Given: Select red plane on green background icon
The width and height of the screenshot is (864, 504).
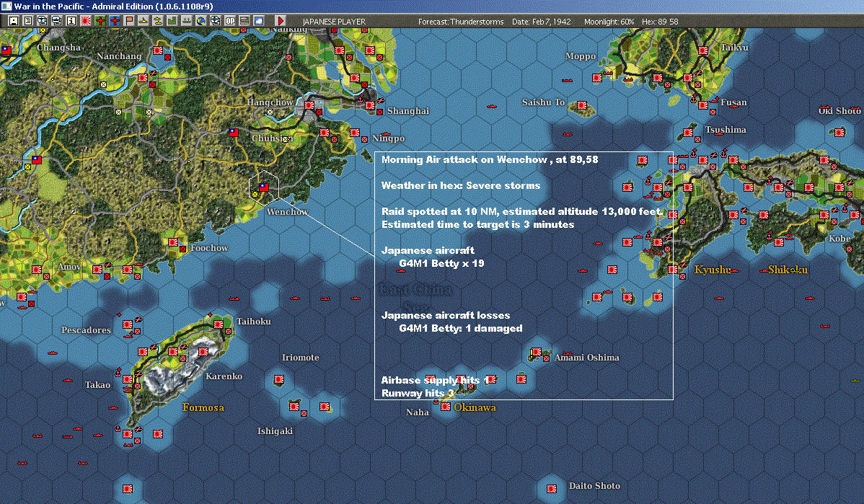Looking at the screenshot, I should point(100,21).
